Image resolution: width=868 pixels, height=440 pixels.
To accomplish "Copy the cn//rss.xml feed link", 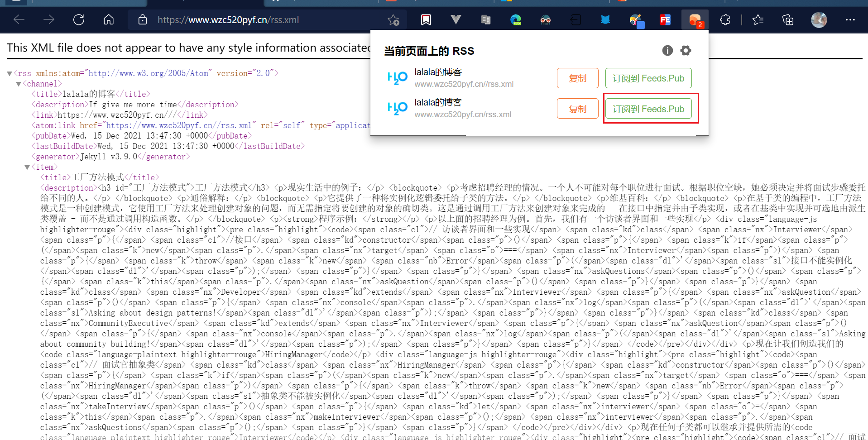I will tap(578, 78).
